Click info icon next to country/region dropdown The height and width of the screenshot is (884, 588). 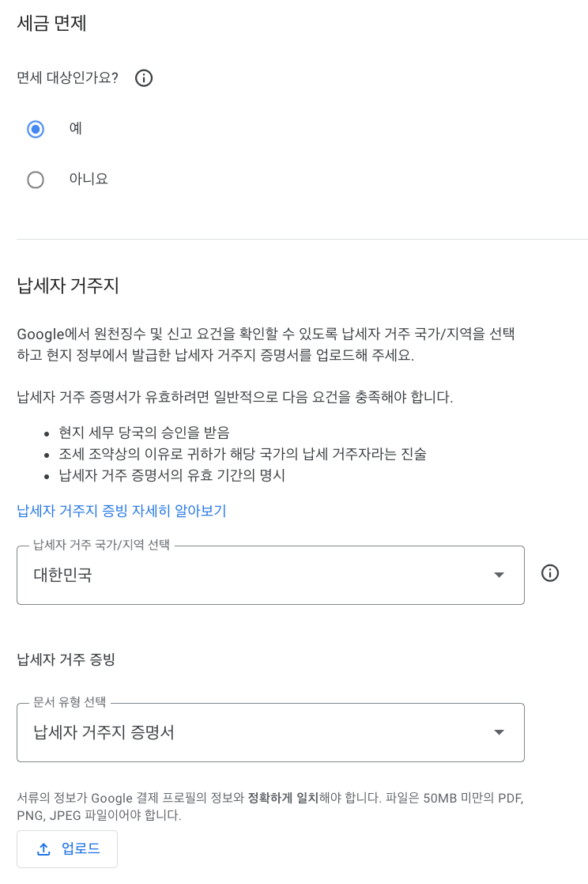click(549, 572)
